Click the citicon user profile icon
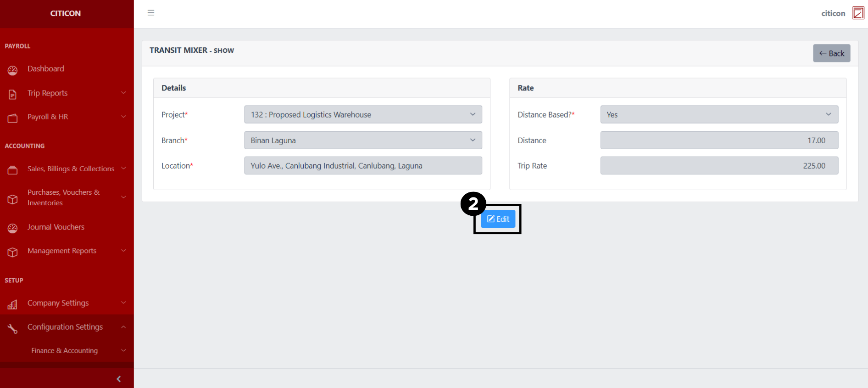 [x=857, y=13]
